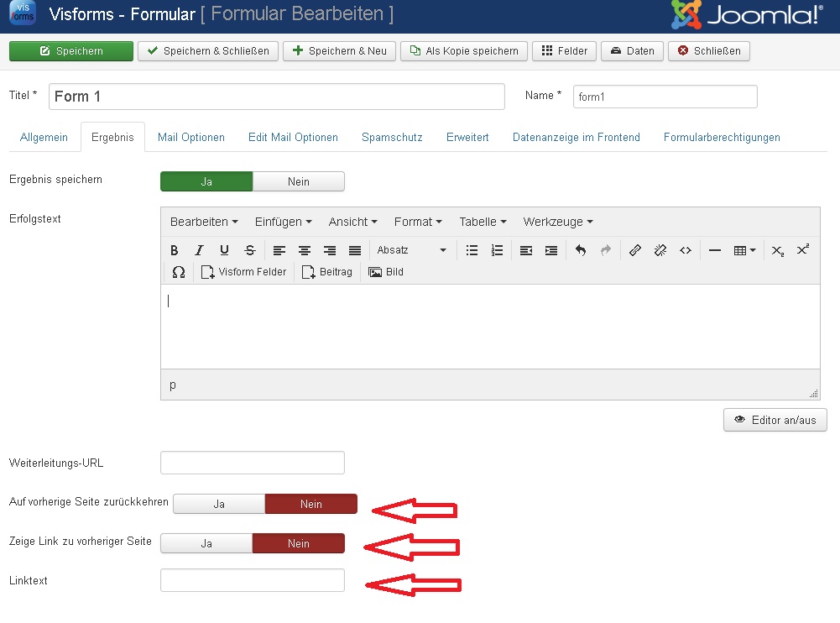The width and height of the screenshot is (840, 623).
Task: Set Ergebnis speichern to Ja
Action: pyautogui.click(x=206, y=181)
